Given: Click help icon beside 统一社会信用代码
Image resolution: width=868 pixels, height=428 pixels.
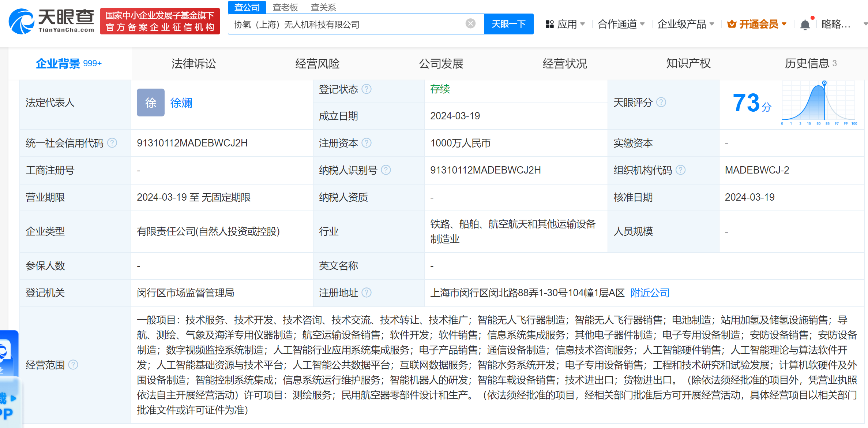Looking at the screenshot, I should click(x=112, y=143).
